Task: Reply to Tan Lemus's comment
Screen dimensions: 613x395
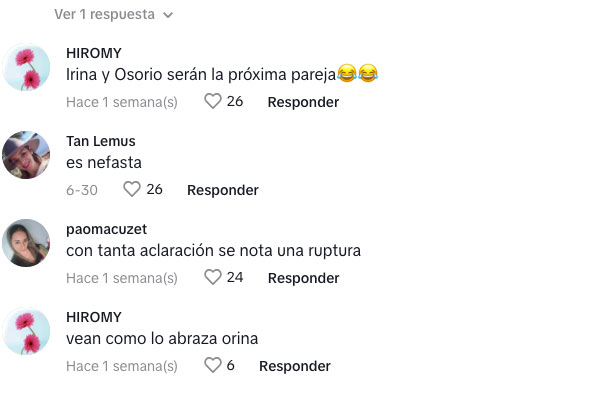Action: point(223,190)
